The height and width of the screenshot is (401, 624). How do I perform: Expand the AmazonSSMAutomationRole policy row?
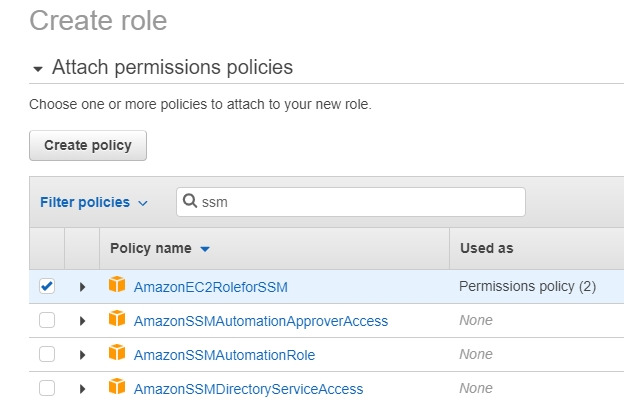[82, 355]
